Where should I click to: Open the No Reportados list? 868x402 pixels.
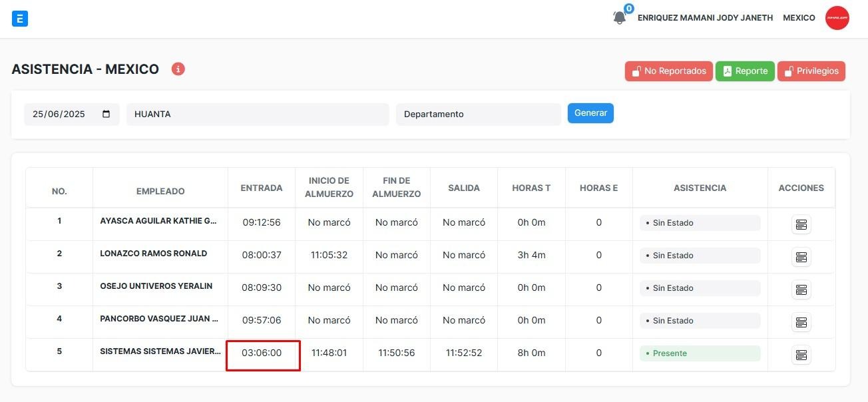[668, 71]
